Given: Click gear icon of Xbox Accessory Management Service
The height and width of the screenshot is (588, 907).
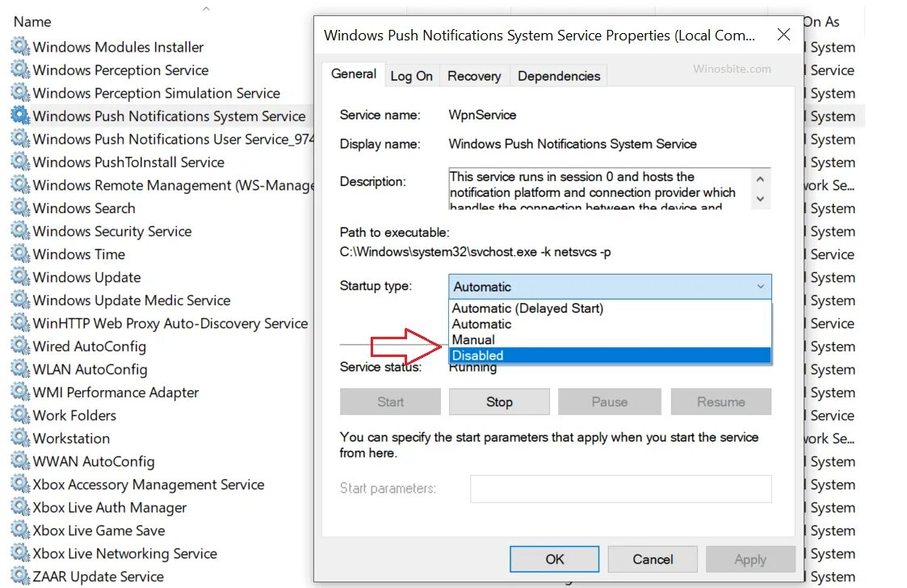Looking at the screenshot, I should point(20,484).
